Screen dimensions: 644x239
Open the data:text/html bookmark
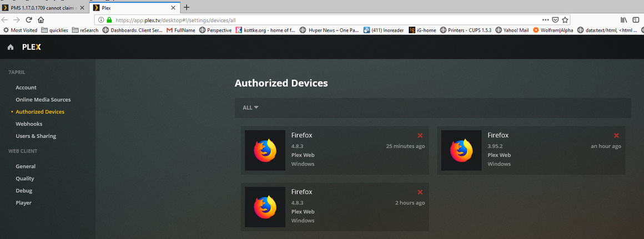click(x=607, y=30)
